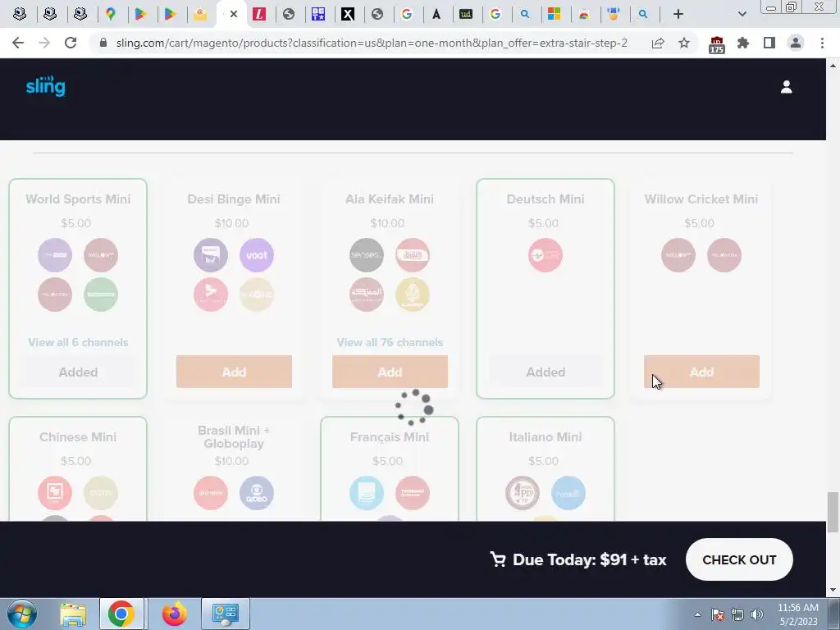Image resolution: width=840 pixels, height=630 pixels.
Task: Proceed with the CHECK OUT button
Action: click(739, 559)
